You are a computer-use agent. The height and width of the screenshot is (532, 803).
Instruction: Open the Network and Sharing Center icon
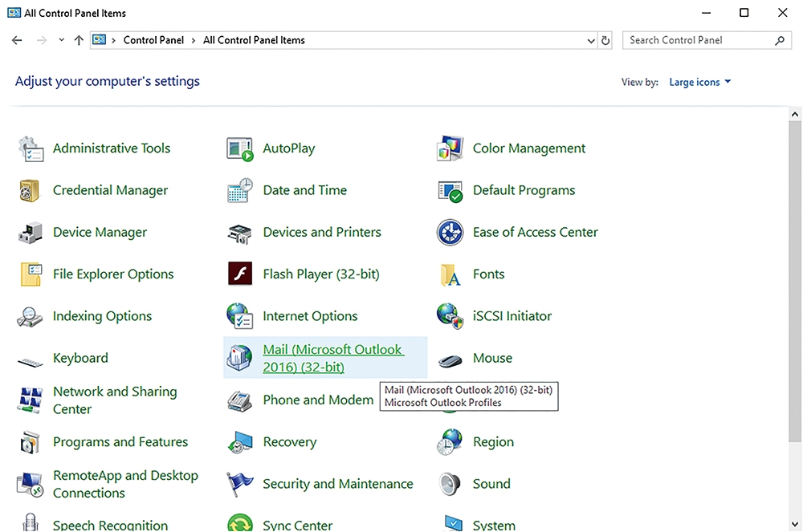click(31, 400)
